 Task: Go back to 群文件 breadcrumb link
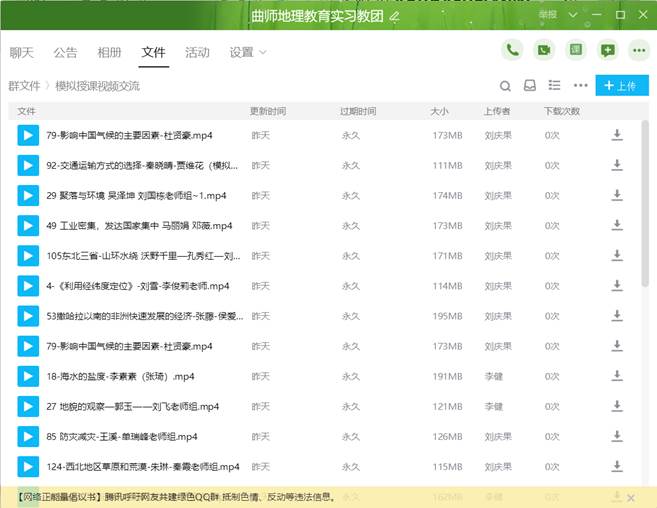[x=24, y=86]
